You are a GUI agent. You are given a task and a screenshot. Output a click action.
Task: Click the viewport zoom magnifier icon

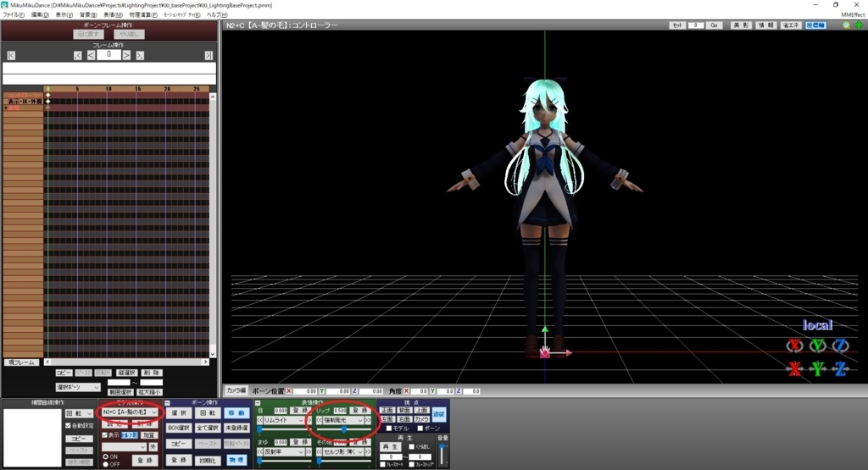[x=846, y=25]
